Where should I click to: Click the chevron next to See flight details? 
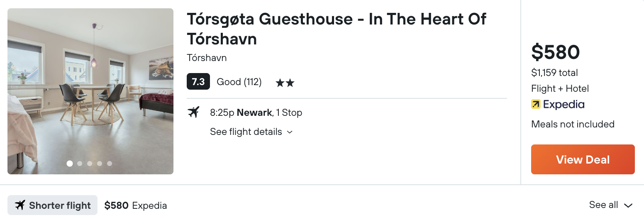click(290, 132)
